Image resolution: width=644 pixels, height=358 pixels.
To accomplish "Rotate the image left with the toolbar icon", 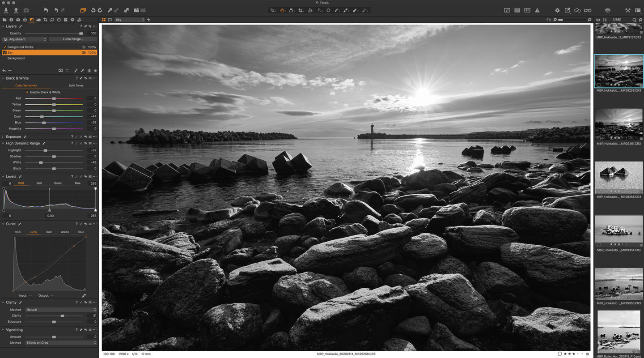I will (x=93, y=10).
